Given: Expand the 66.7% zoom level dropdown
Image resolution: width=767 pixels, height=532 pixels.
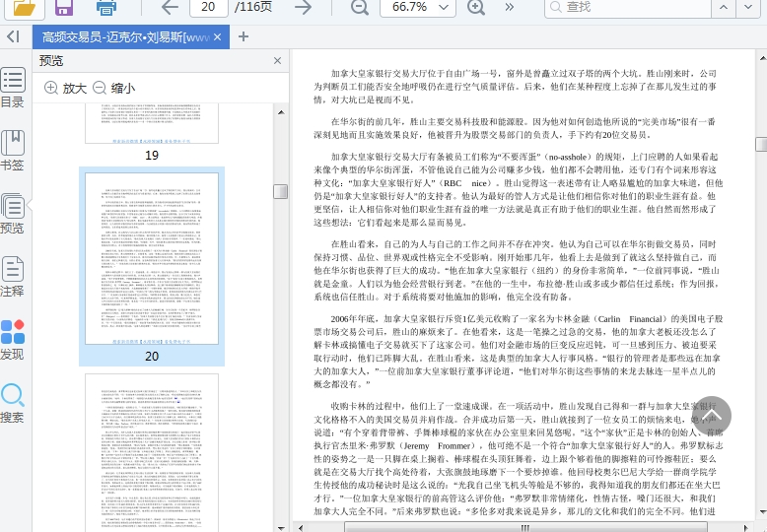Looking at the screenshot, I should 446,8.
